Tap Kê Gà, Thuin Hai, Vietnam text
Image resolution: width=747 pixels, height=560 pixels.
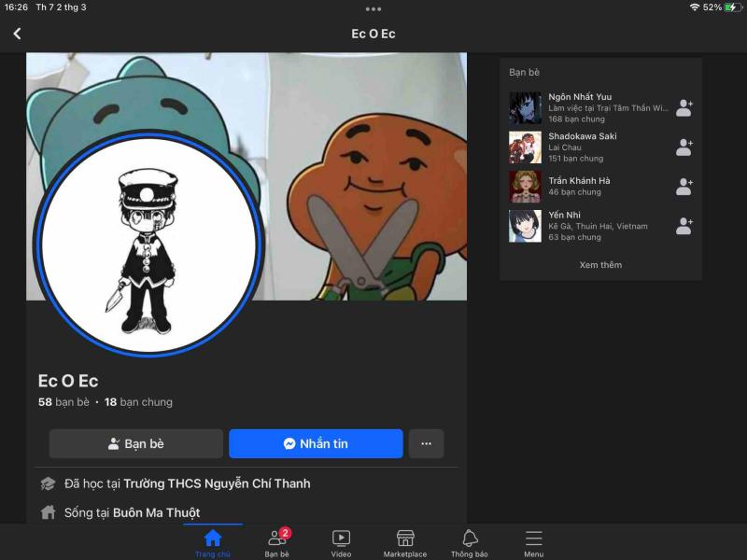click(x=598, y=226)
